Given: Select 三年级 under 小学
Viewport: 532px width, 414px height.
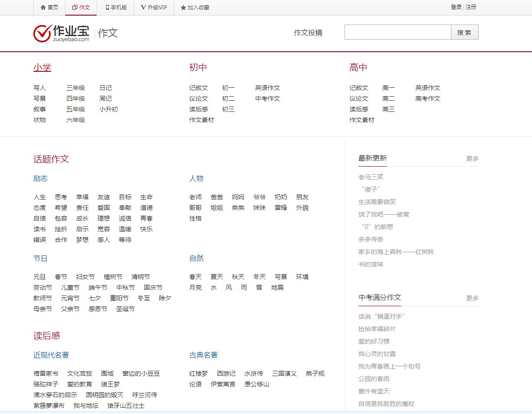Looking at the screenshot, I should click(x=76, y=88).
